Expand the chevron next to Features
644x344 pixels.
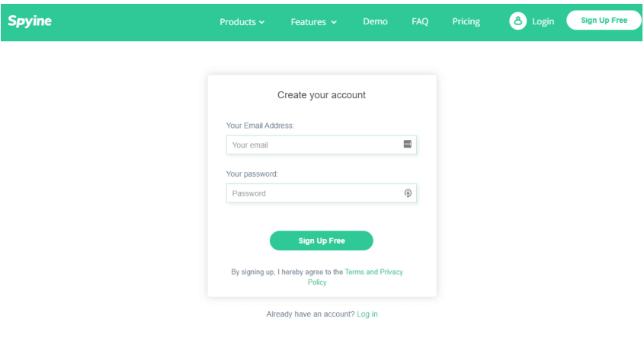[x=334, y=23]
